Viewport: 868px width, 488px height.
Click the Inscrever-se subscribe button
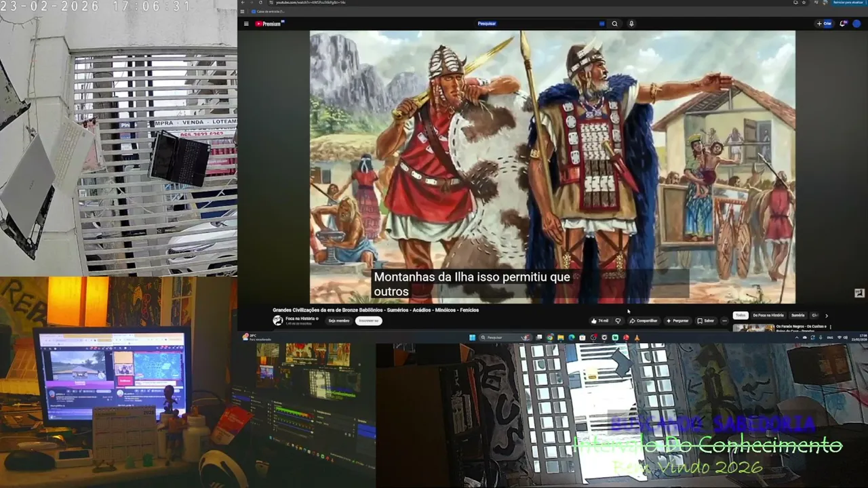tap(369, 321)
